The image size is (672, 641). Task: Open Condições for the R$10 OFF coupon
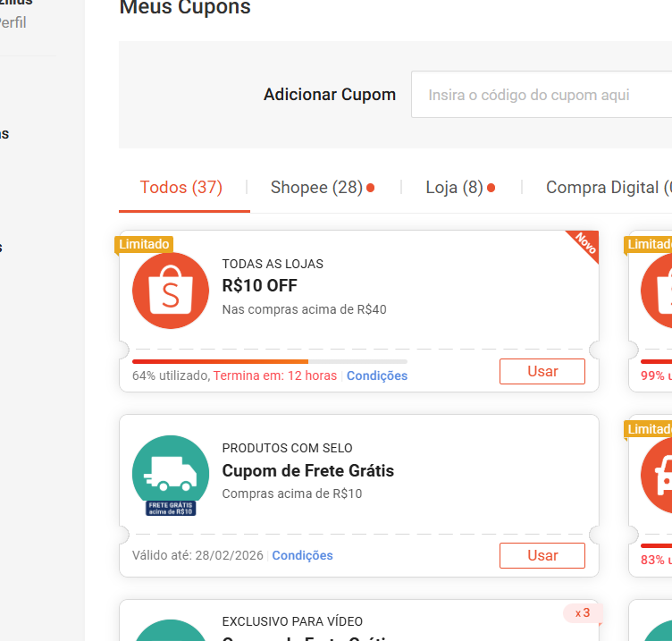pos(377,375)
